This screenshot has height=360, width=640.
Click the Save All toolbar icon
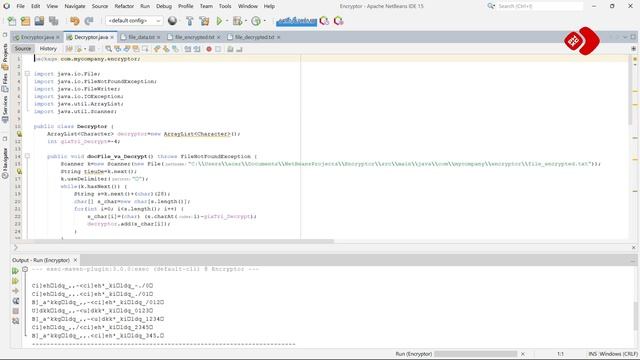(53, 21)
